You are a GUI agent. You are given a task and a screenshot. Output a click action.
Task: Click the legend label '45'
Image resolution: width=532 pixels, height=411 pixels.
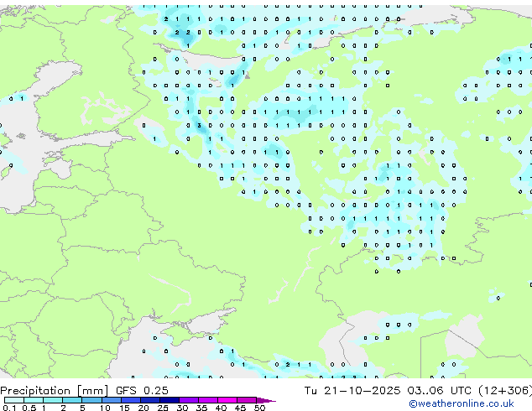(240, 408)
